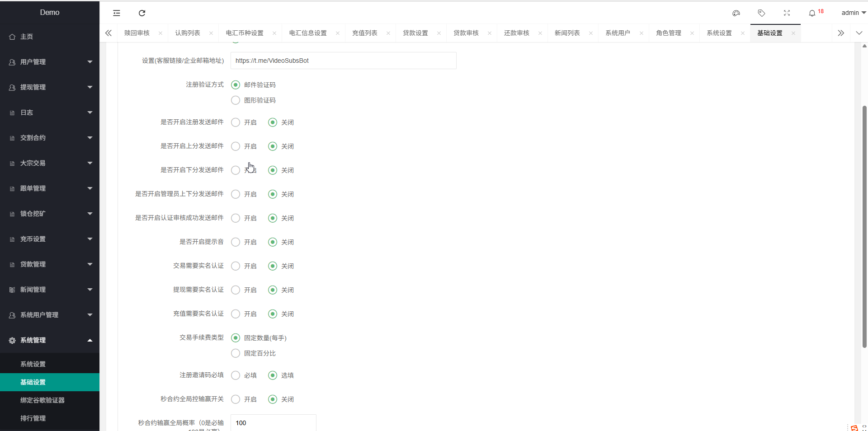868x431 pixels.
Task: Switch to the 贷款设置 tab
Action: [x=415, y=33]
